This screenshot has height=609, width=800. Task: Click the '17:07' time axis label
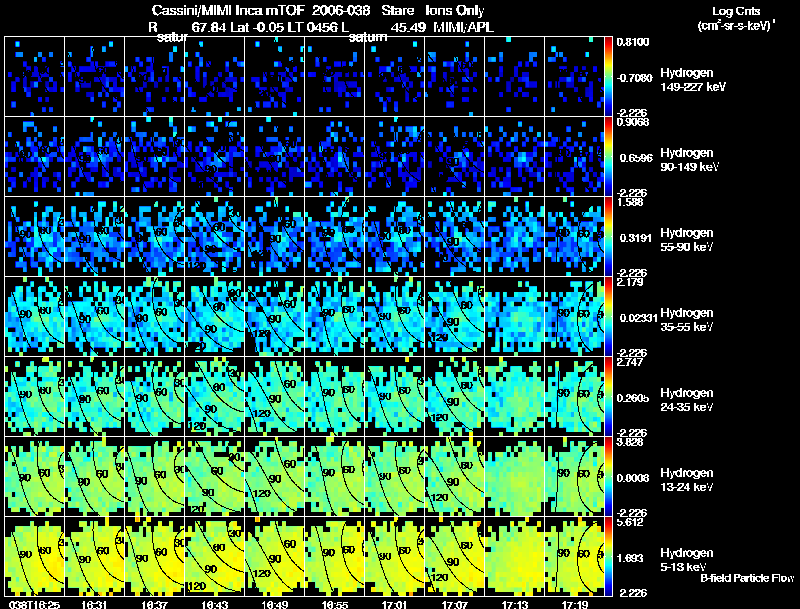click(x=455, y=604)
